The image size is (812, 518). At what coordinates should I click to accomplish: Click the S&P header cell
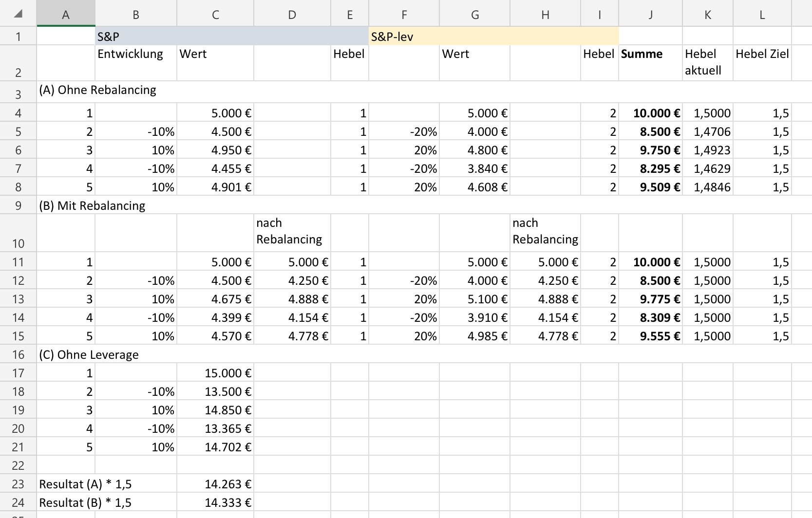click(232, 36)
